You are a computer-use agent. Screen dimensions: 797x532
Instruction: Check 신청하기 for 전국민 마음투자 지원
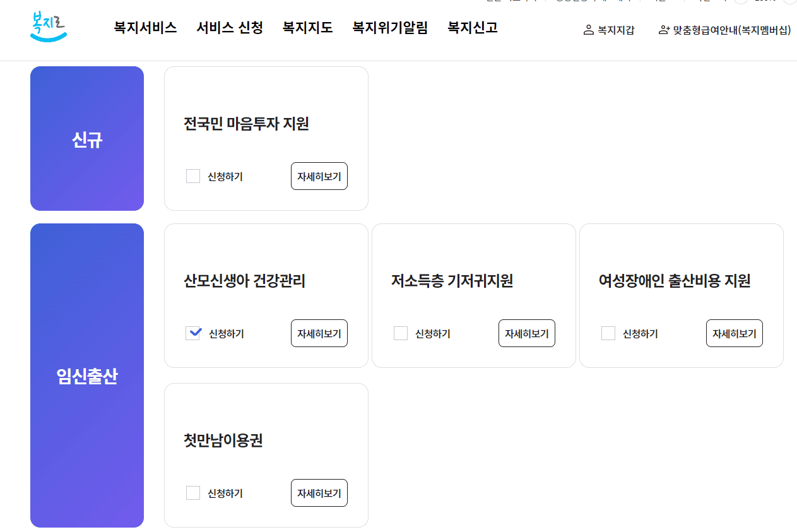[x=193, y=176]
